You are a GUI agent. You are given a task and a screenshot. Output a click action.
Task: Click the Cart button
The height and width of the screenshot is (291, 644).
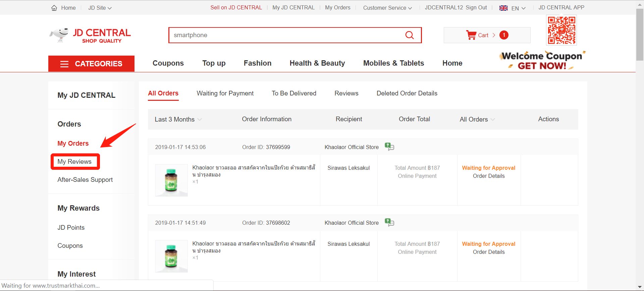point(487,35)
